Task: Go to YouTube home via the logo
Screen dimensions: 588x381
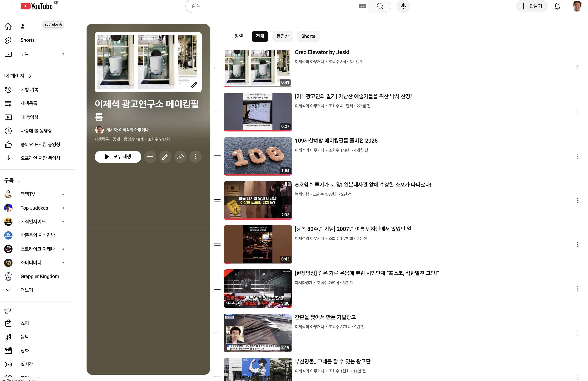Action: click(x=37, y=6)
